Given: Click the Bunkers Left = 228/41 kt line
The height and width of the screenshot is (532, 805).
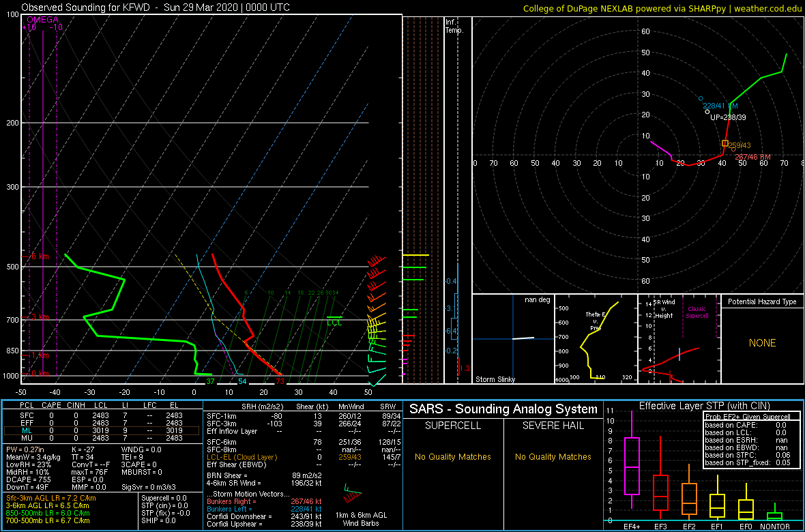Looking at the screenshot, I should [264, 508].
